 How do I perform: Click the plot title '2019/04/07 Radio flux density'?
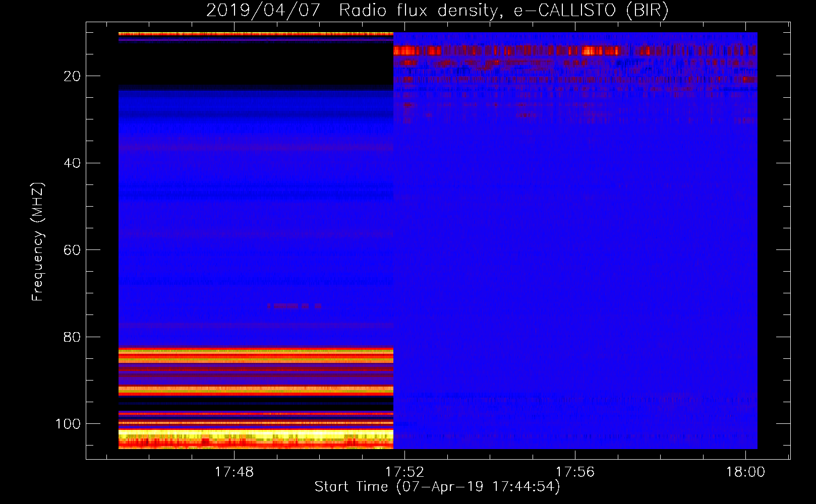437,10
